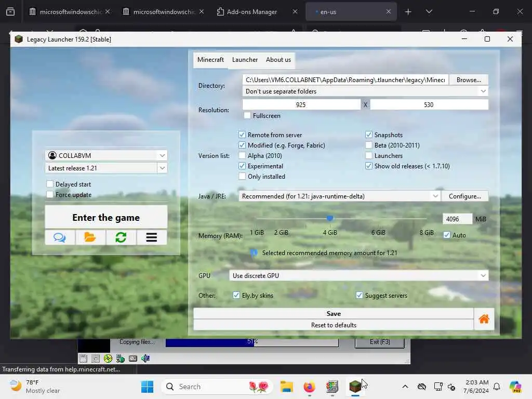The width and height of the screenshot is (532, 399).
Task: Click the circuit-board app icon in taskbar
Action: [x=332, y=387]
